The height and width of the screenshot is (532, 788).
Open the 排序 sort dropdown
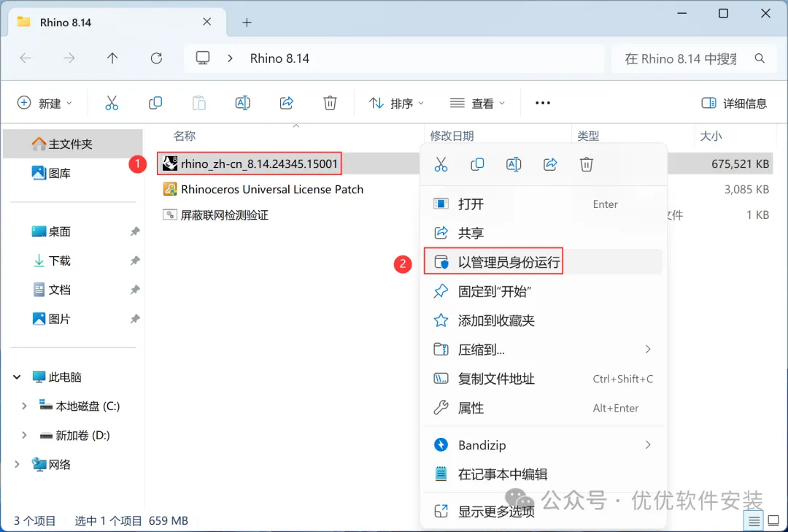point(396,103)
